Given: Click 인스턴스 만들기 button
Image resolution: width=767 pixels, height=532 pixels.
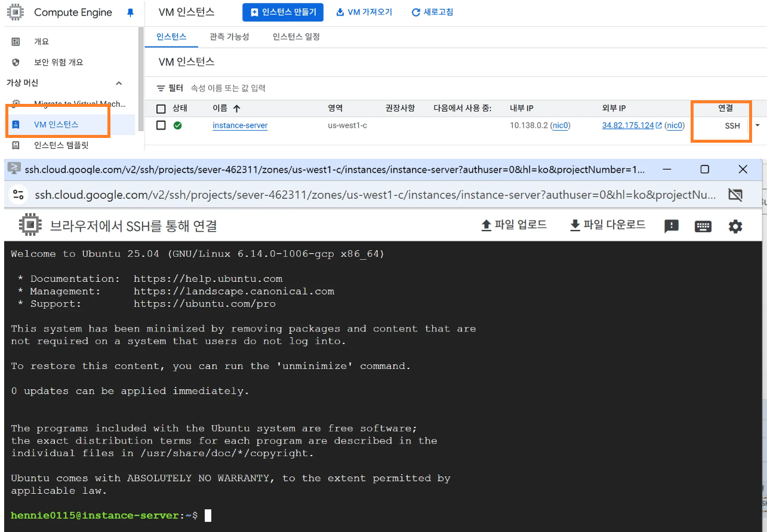Looking at the screenshot, I should (x=283, y=12).
